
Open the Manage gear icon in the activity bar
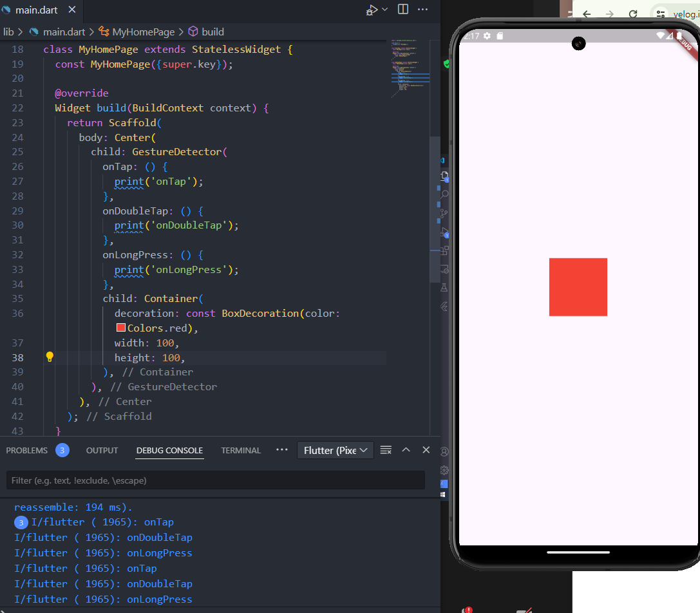[x=444, y=470]
